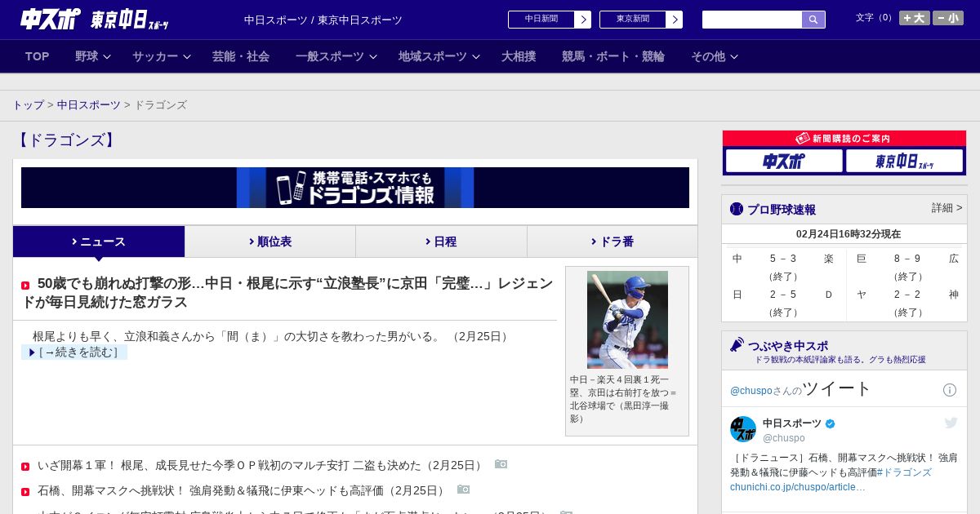980x514 pixels.
Task: Focus the header search input field
Action: point(752,20)
